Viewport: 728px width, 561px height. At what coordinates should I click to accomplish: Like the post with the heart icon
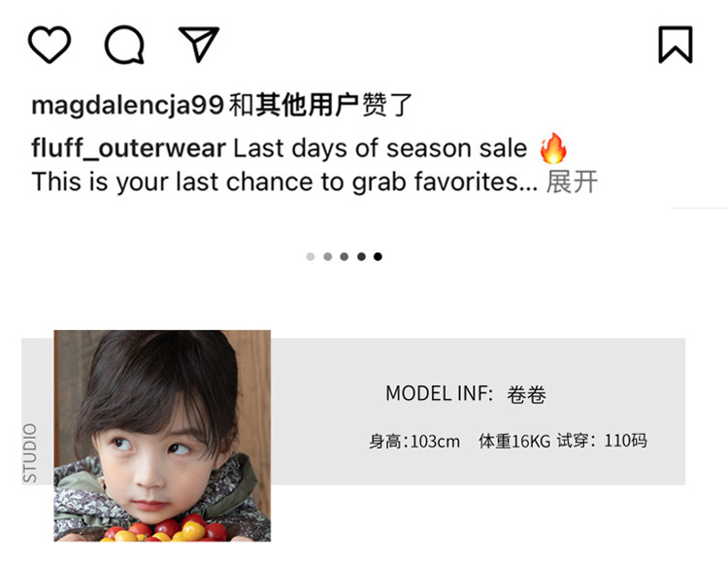tap(50, 44)
